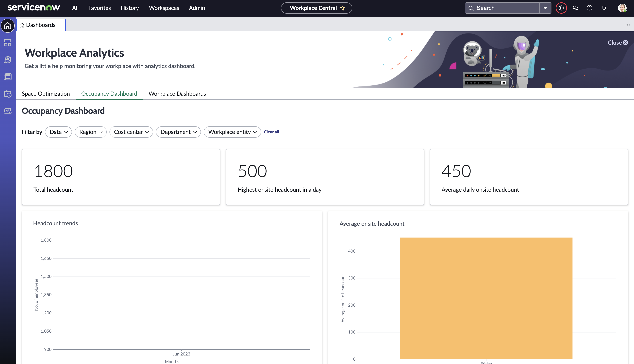Open the analytics checkmark icon in sidebar
The width and height of the screenshot is (634, 364).
(x=8, y=111)
